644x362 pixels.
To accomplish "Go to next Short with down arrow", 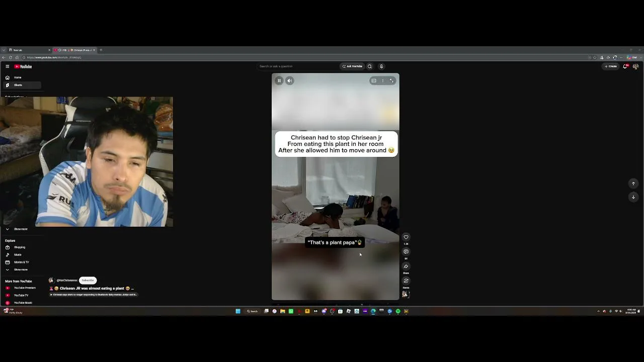I will tap(633, 197).
